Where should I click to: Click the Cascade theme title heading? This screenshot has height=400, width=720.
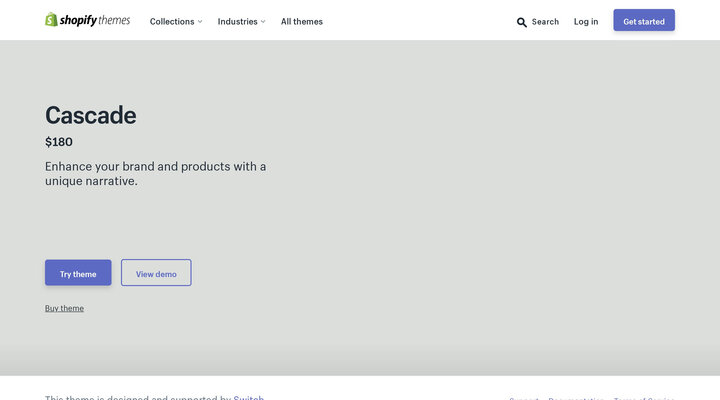pyautogui.click(x=91, y=115)
